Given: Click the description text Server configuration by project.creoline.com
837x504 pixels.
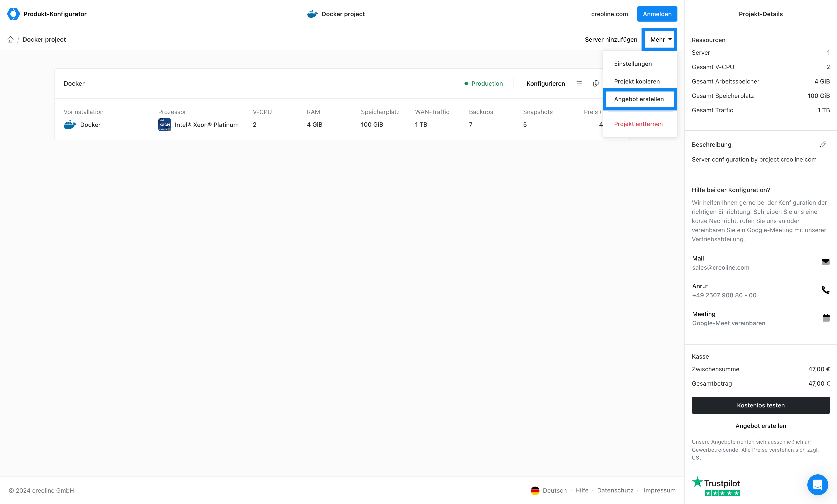Looking at the screenshot, I should tap(754, 160).
